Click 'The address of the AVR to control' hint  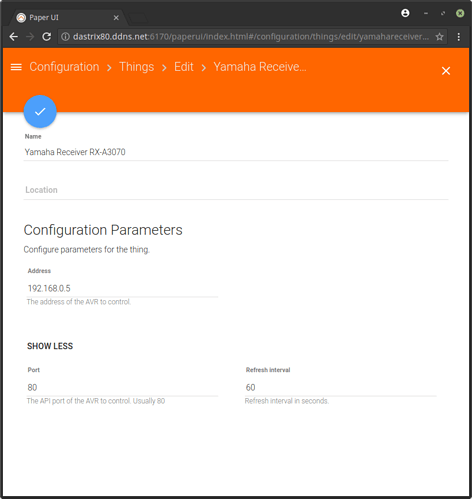(x=79, y=302)
